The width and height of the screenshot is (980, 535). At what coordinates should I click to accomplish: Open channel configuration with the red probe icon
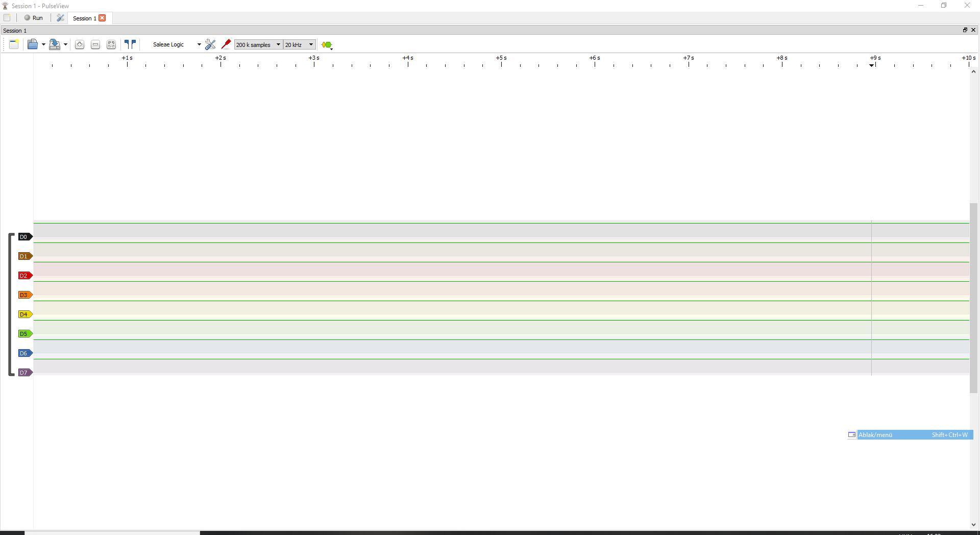coord(226,44)
